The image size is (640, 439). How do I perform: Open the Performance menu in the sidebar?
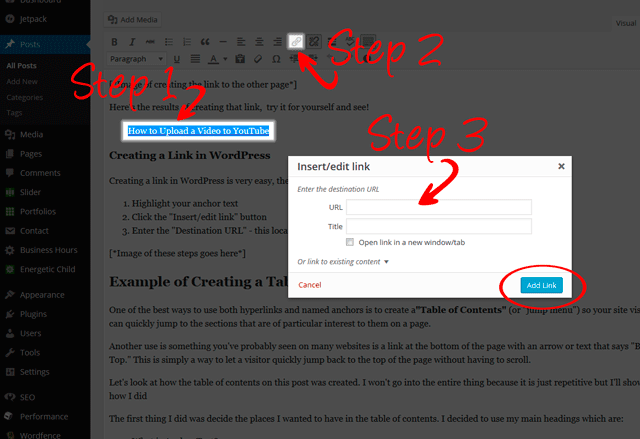click(x=45, y=417)
